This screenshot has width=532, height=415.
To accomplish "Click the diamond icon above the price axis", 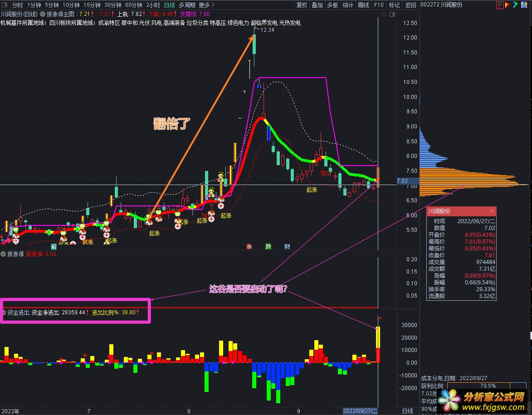I will point(384,14).
